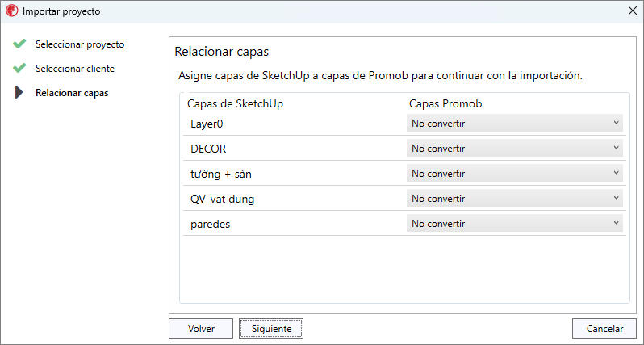
Task: Close the Importar proyecto dialog
Action: (632, 11)
